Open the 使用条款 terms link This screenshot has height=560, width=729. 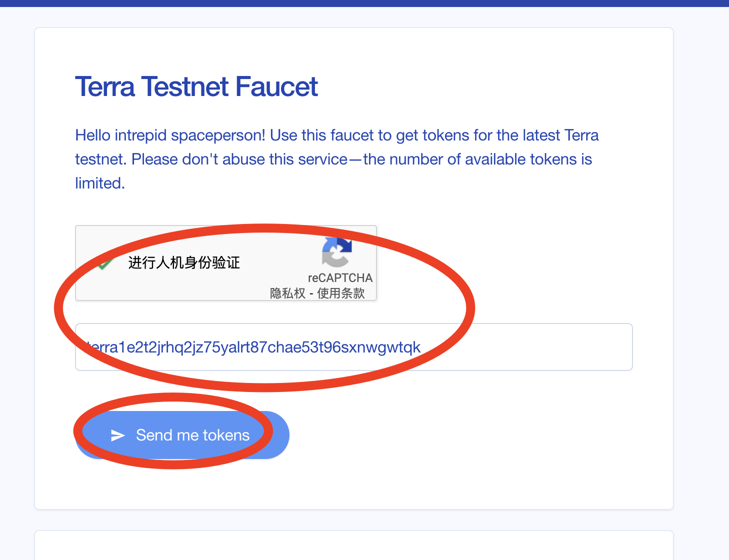pyautogui.click(x=341, y=293)
